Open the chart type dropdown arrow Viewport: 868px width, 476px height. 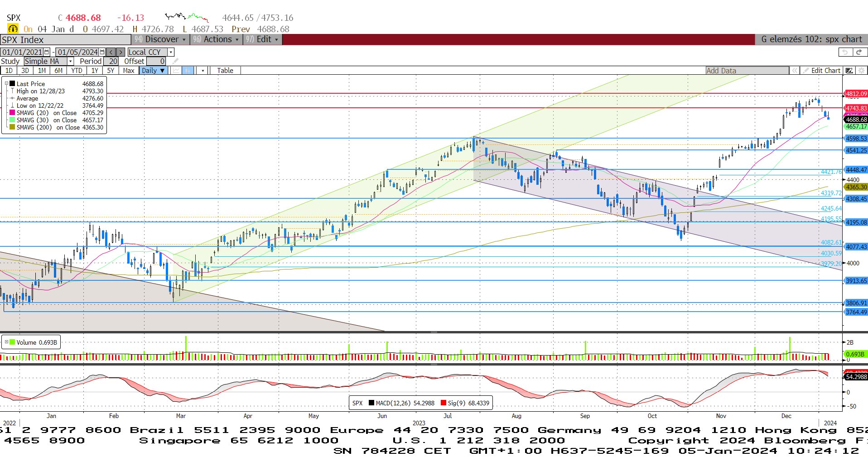[x=203, y=70]
